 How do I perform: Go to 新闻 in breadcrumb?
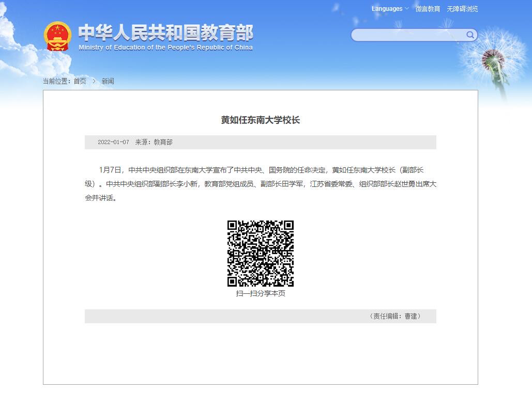pyautogui.click(x=108, y=81)
